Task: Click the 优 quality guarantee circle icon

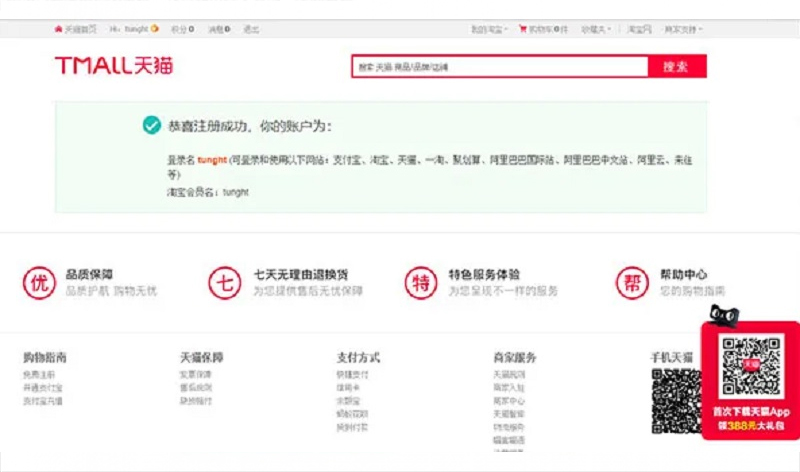Action: (x=39, y=283)
